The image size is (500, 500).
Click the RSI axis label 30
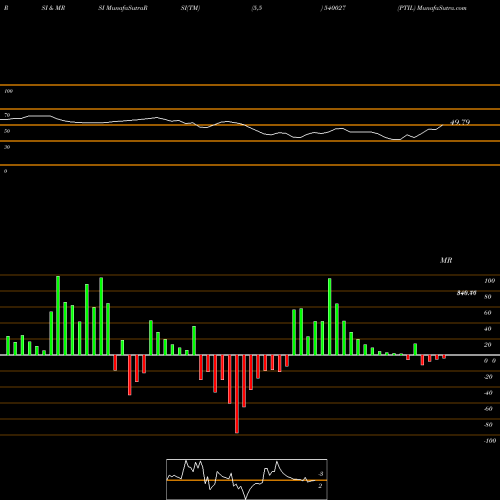pyautogui.click(x=7, y=147)
